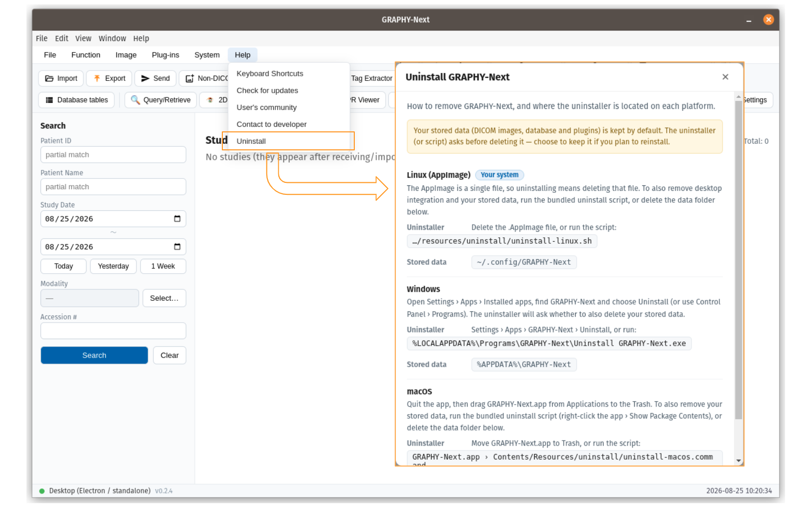Viewport: 812px width, 507px height.
Task: Open the calendar picker of the second Study Date
Action: tap(177, 247)
